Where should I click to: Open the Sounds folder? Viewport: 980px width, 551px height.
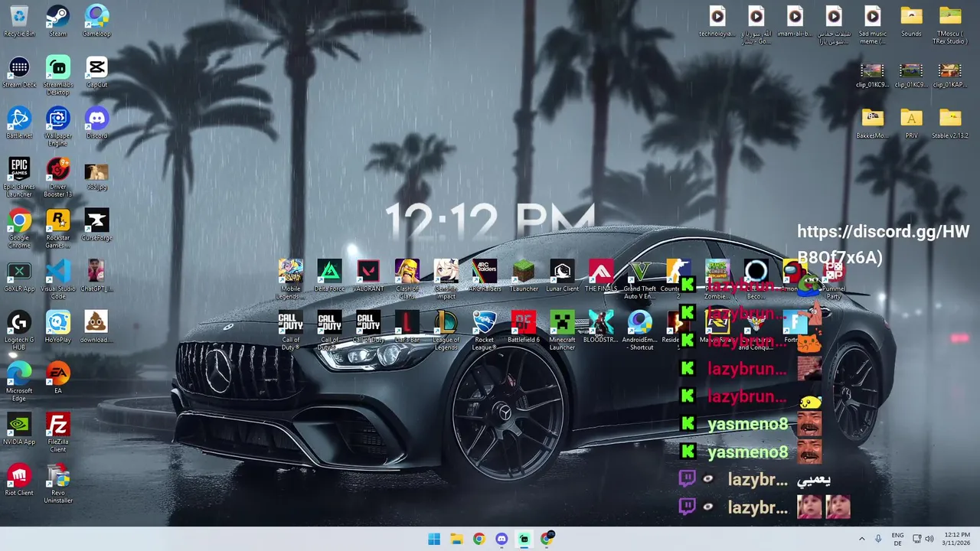[x=911, y=21]
